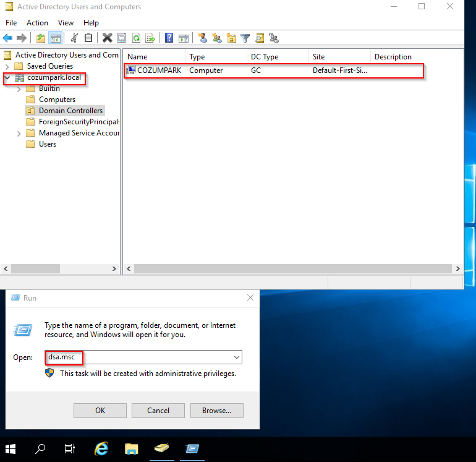Viewport: 476px width, 462px height.
Task: Go up one level in the tree
Action: (41, 38)
